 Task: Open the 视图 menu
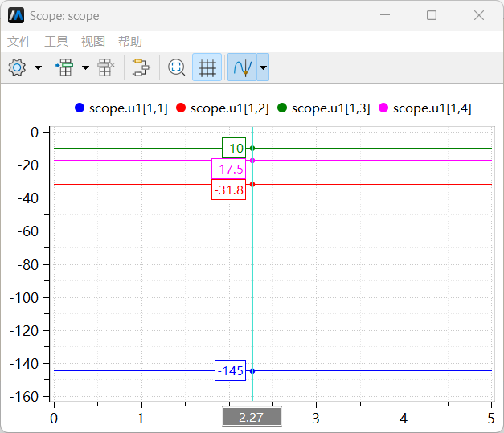(x=93, y=42)
